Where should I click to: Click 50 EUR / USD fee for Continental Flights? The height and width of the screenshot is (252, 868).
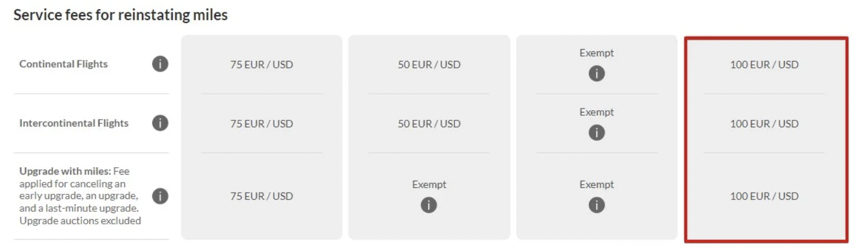click(x=429, y=64)
